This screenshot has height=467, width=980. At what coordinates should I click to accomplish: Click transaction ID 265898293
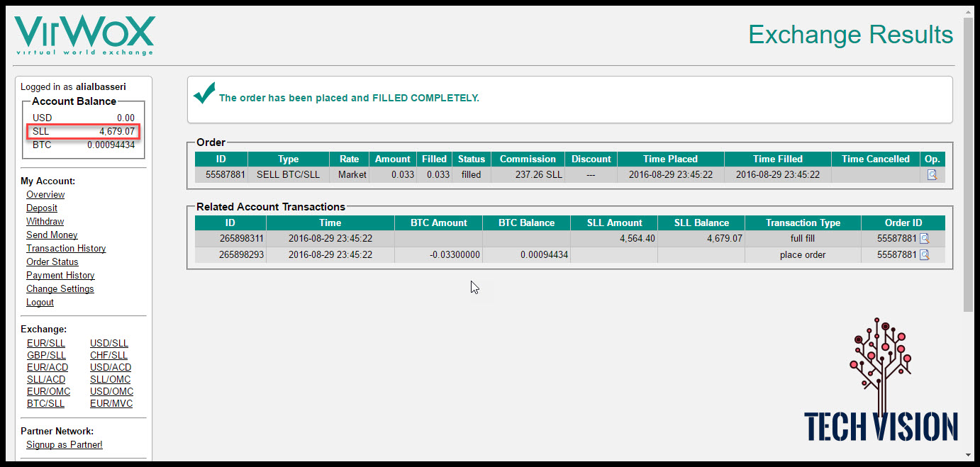[x=241, y=254]
